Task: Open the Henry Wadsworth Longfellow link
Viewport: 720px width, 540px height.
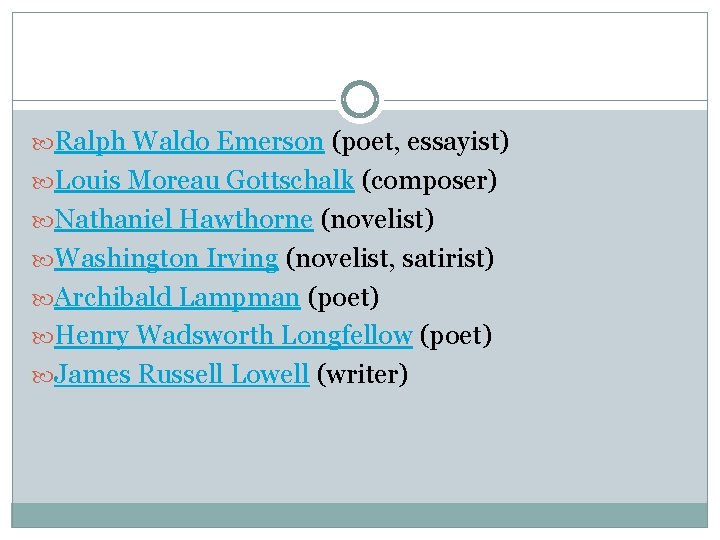Action: 232,336
